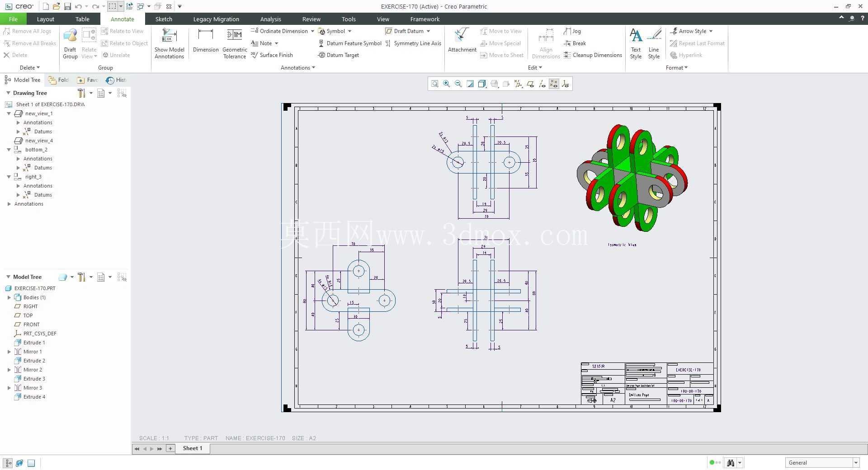
Task: Switch to the Sketch tab
Action: [164, 19]
